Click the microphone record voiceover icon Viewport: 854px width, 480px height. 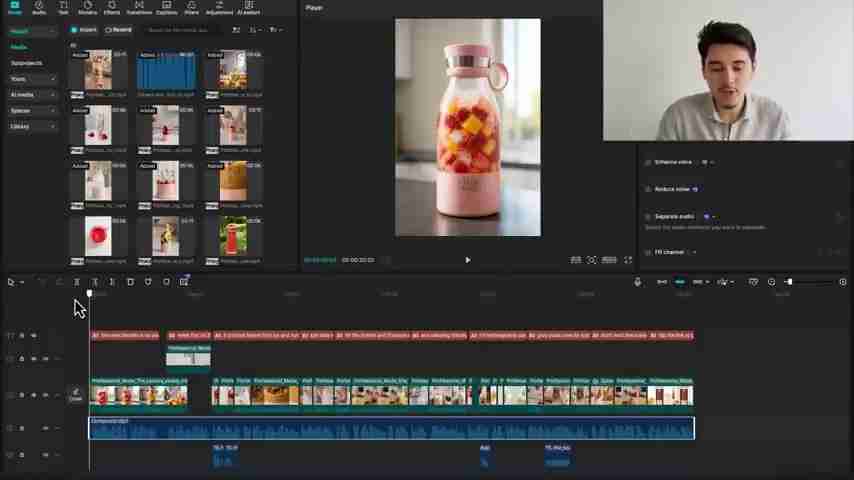638,282
